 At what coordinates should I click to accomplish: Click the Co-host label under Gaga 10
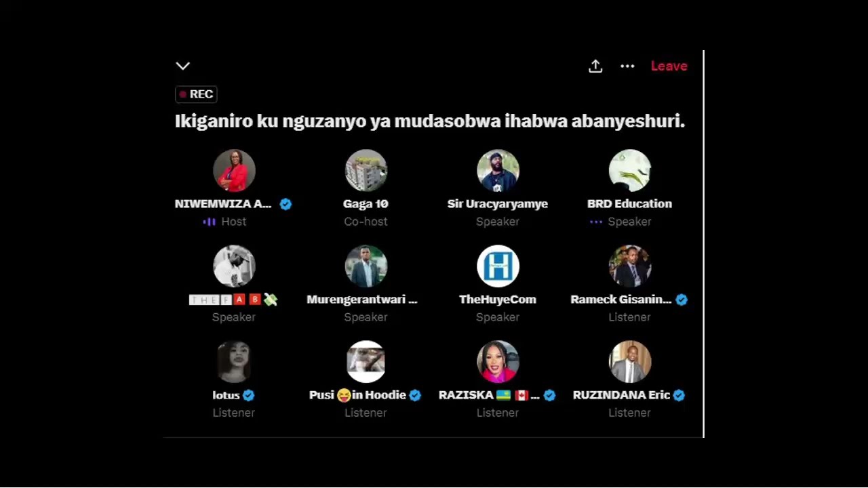[x=366, y=222]
